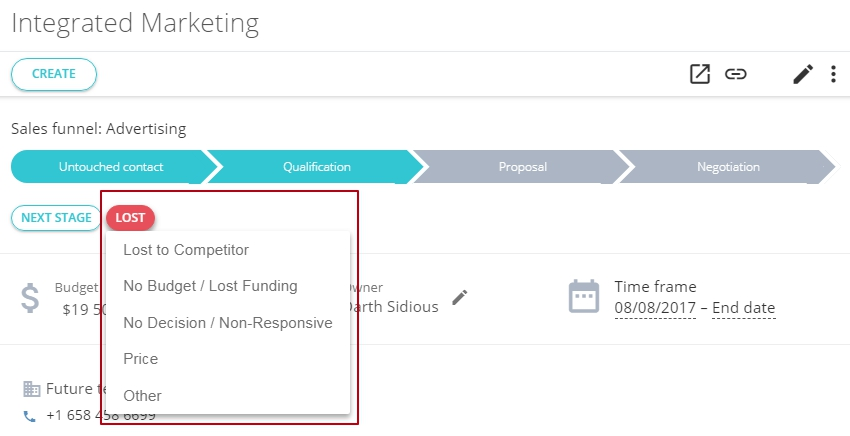Click the NEXT STAGE button

coord(56,217)
